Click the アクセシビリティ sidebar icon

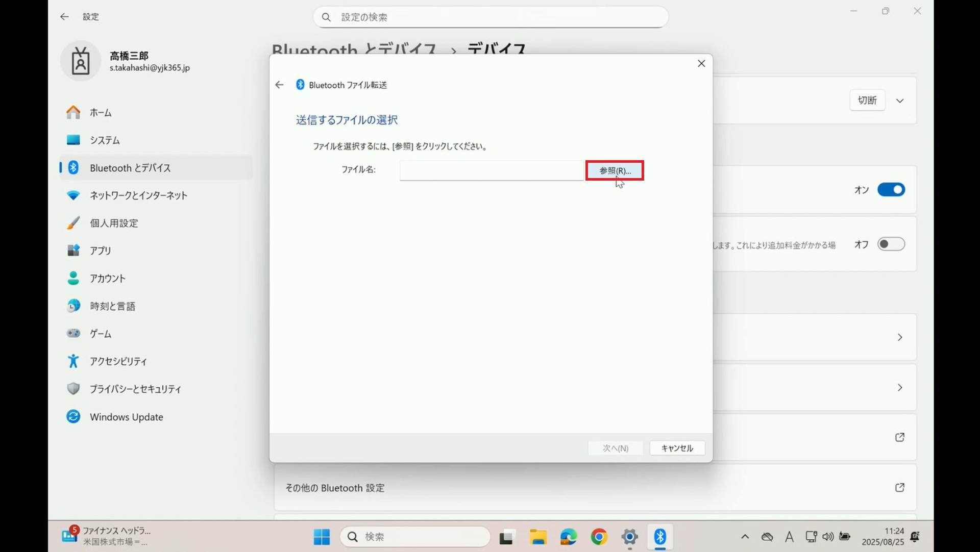pyautogui.click(x=73, y=361)
